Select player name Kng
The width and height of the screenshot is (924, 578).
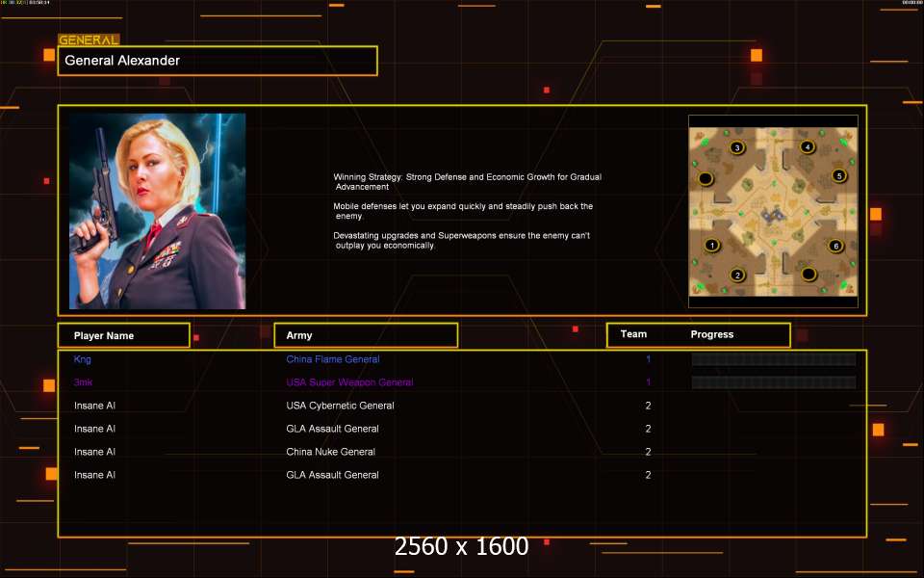(x=83, y=359)
